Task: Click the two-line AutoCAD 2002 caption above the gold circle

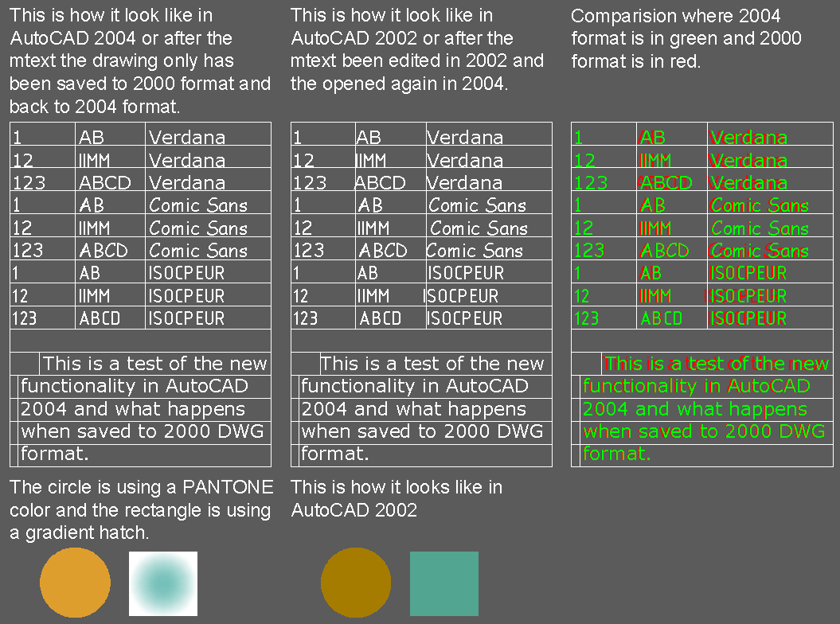Action: pos(397,498)
